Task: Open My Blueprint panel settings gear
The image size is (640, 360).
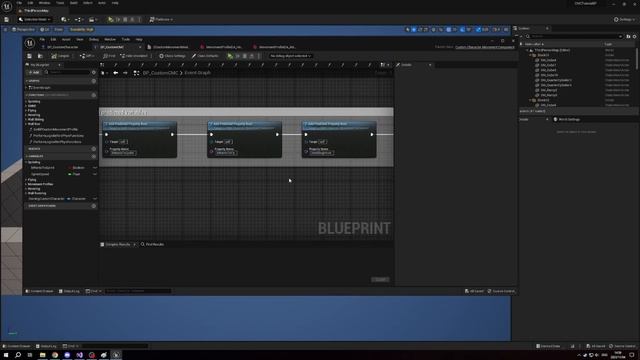Action: [93, 72]
